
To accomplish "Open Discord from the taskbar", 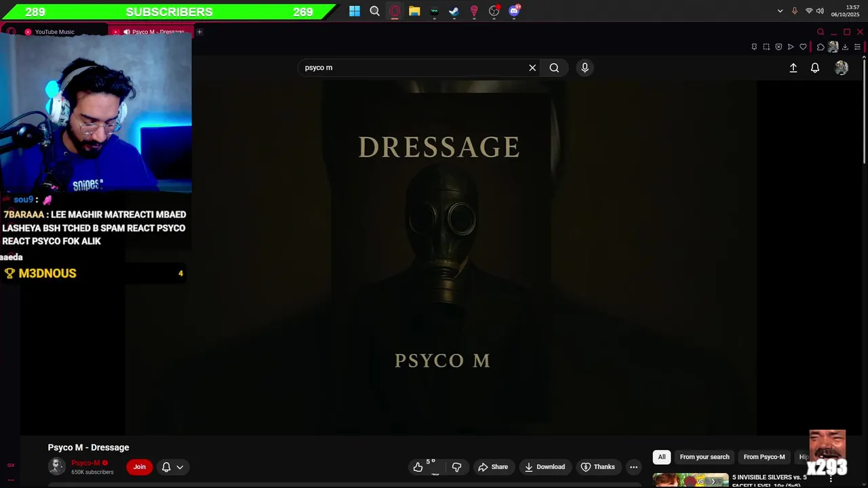I will (x=514, y=11).
